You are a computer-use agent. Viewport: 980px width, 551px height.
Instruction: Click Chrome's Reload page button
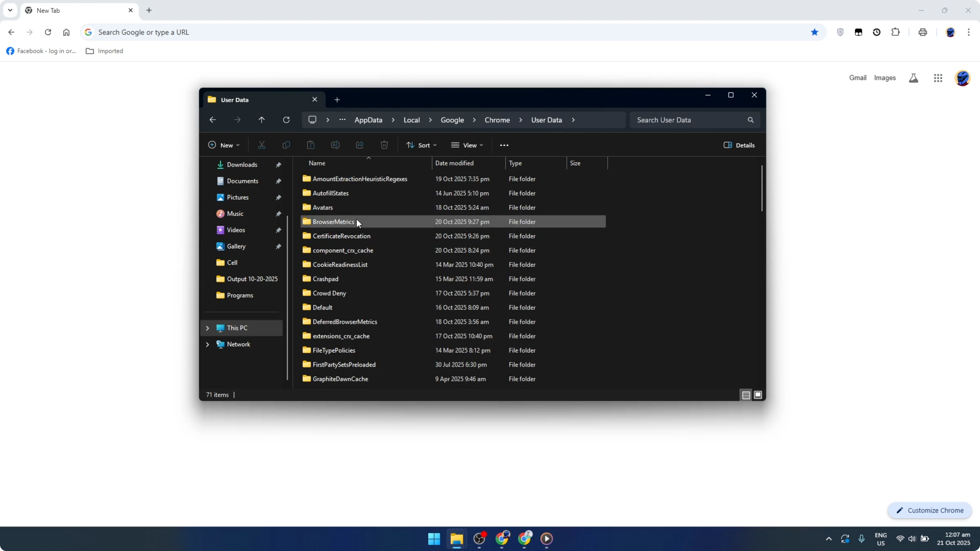tap(48, 32)
